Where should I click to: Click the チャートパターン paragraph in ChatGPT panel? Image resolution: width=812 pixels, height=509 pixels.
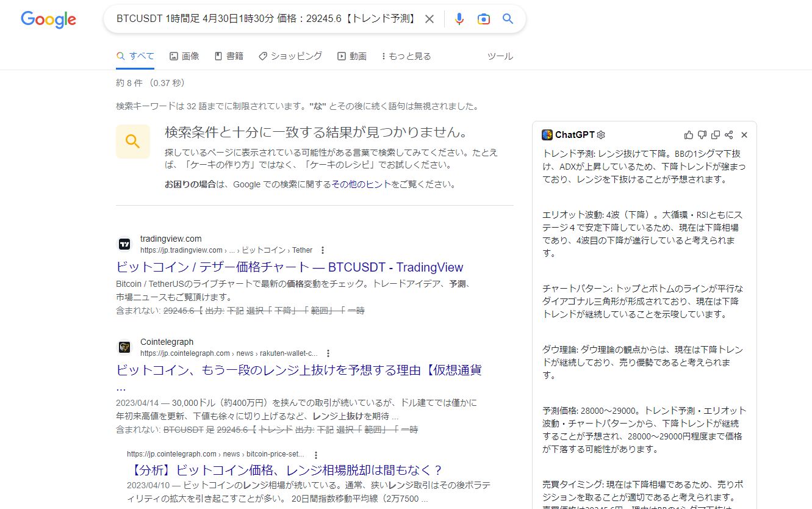(644, 301)
